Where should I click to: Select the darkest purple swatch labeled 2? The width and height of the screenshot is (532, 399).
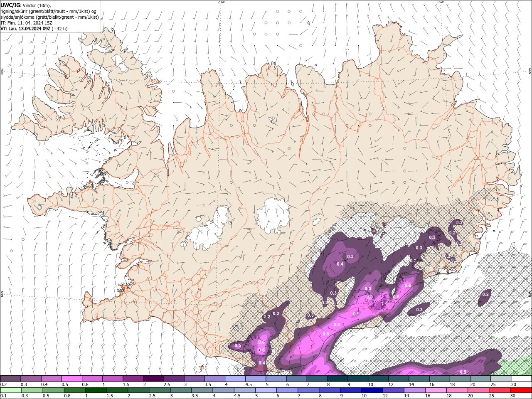(153, 379)
